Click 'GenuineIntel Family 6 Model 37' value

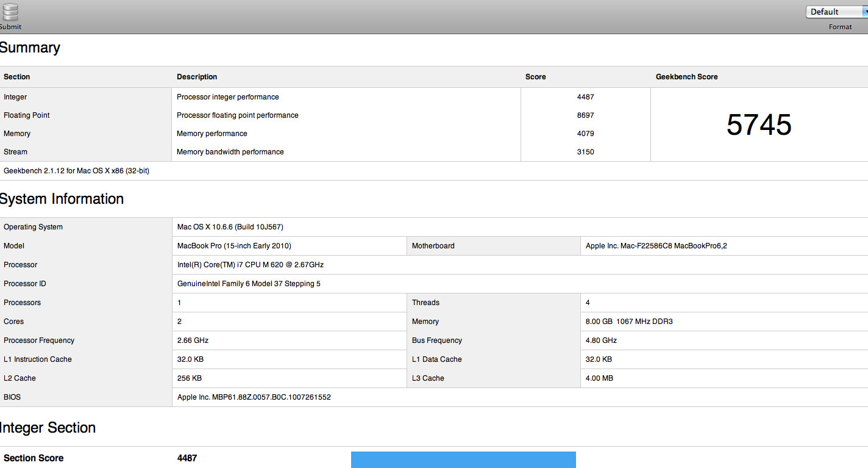click(249, 284)
